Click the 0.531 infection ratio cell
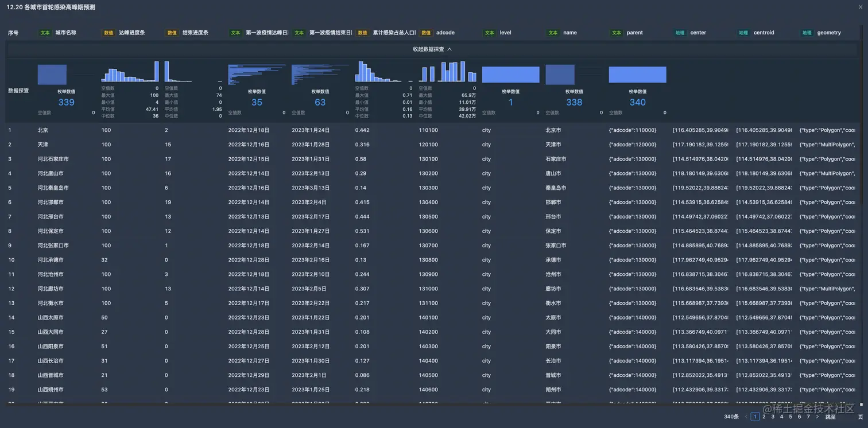Viewport: 868px width, 428px height. [362, 231]
